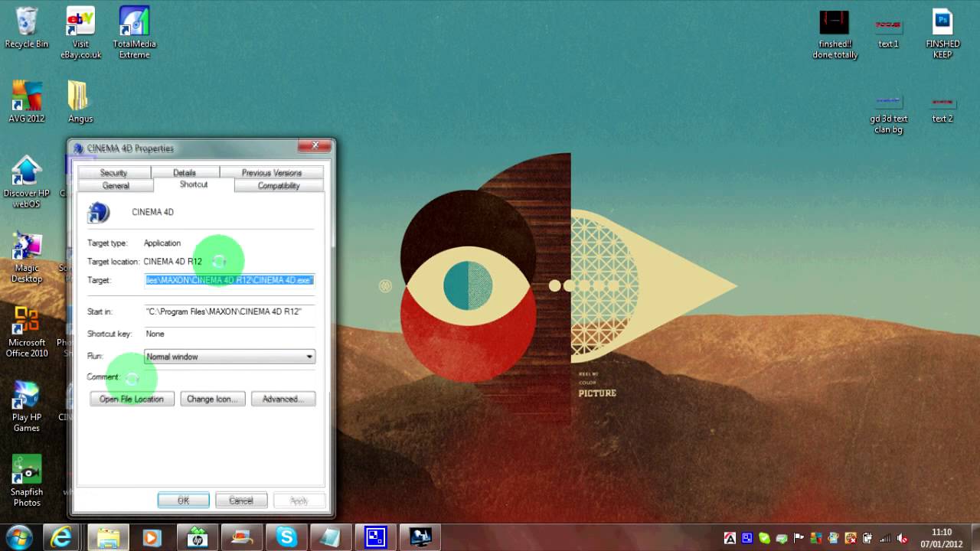The image size is (980, 551).
Task: Select the FINSHED KEEP Photoshop file
Action: tap(942, 34)
